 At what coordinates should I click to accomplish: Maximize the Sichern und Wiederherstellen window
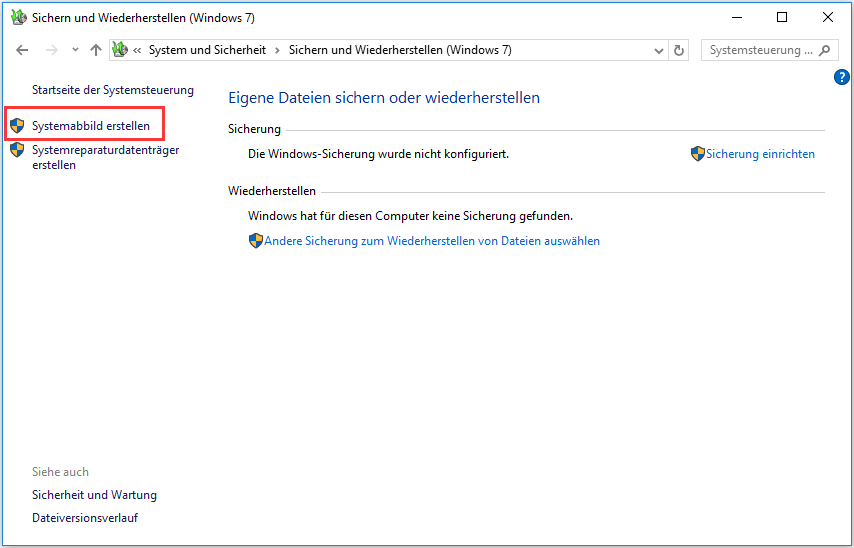(x=782, y=17)
